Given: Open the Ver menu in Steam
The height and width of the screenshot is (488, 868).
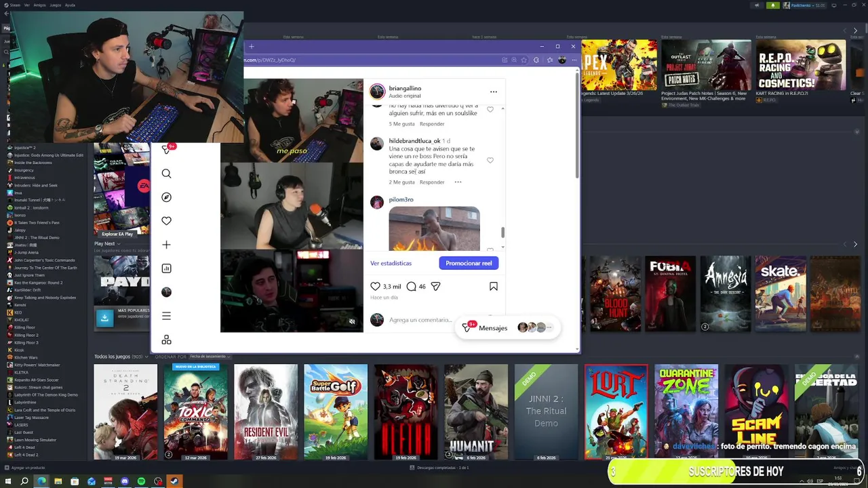Looking at the screenshot, I should (27, 5).
